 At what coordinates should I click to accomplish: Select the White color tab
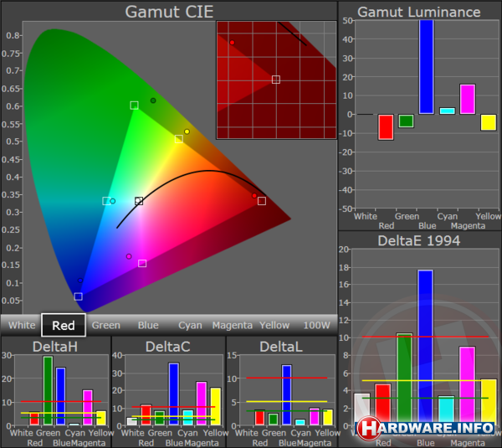coord(22,325)
